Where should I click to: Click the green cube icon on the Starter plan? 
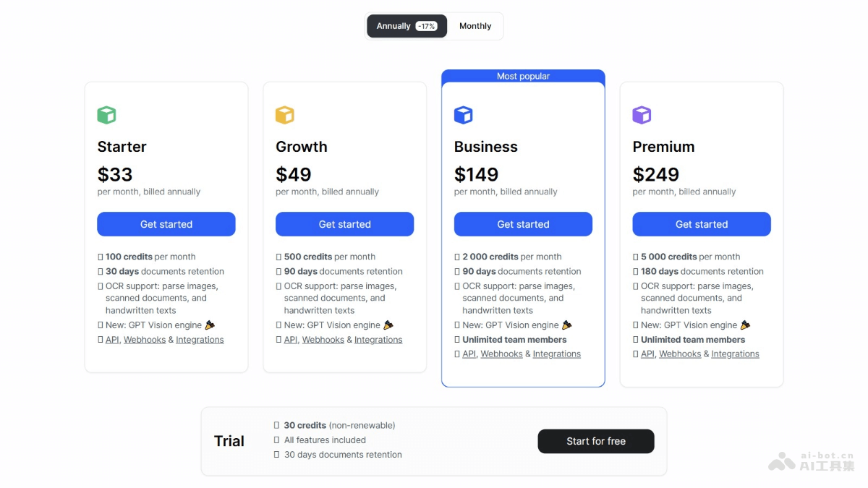point(106,114)
